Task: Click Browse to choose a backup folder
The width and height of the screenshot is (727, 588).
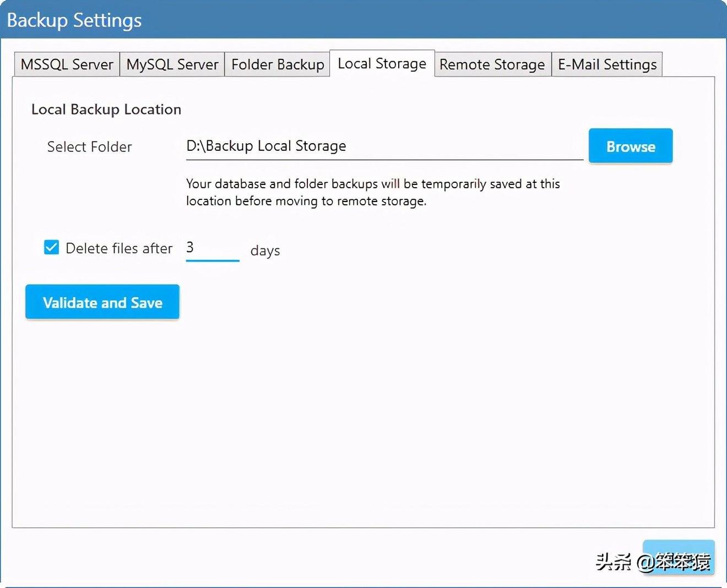Action: (x=630, y=146)
